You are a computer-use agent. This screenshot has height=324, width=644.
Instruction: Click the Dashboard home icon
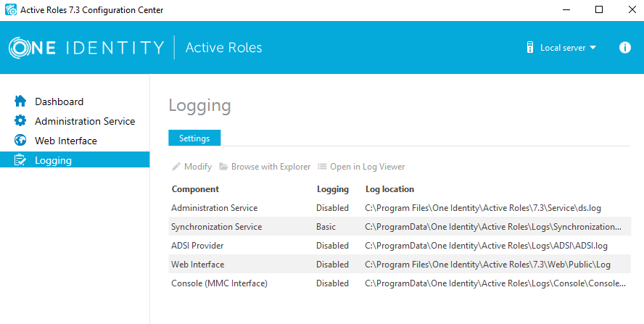coord(20,101)
